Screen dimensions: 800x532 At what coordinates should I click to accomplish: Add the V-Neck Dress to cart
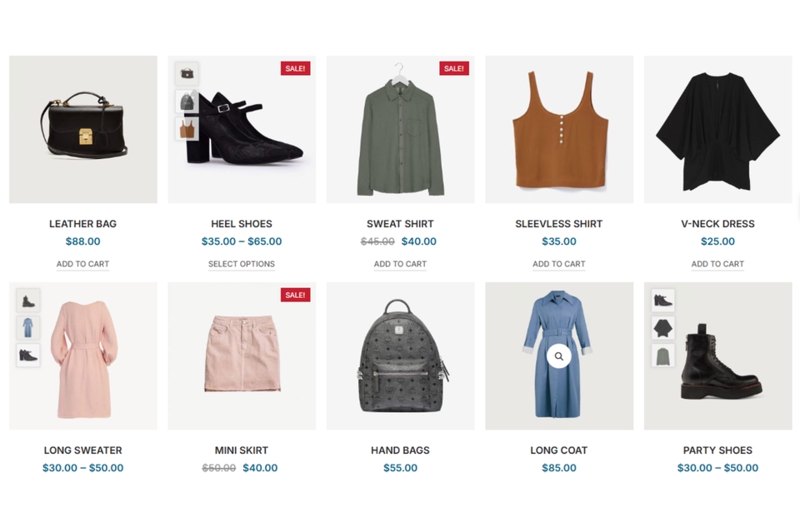(717, 264)
